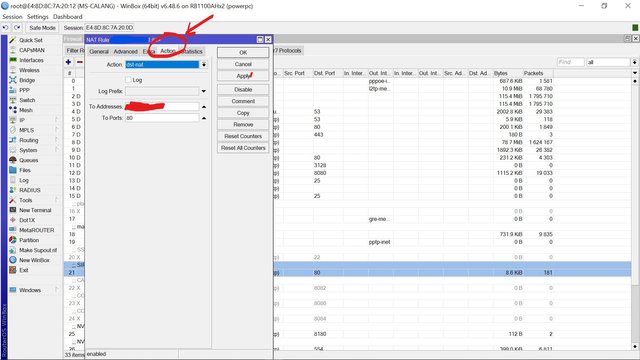This screenshot has width=640, height=360.
Task: Click the redo arrow in toolbar
Action: tap(17, 28)
